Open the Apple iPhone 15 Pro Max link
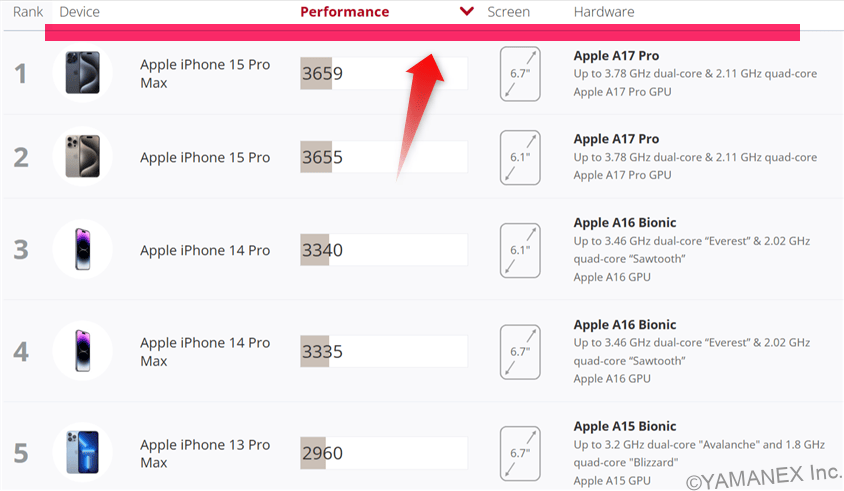Image resolution: width=844 pixels, height=491 pixels. coord(205,73)
